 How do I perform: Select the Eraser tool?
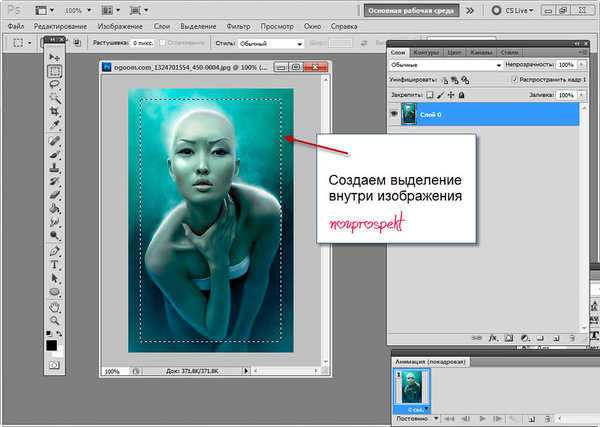click(54, 195)
